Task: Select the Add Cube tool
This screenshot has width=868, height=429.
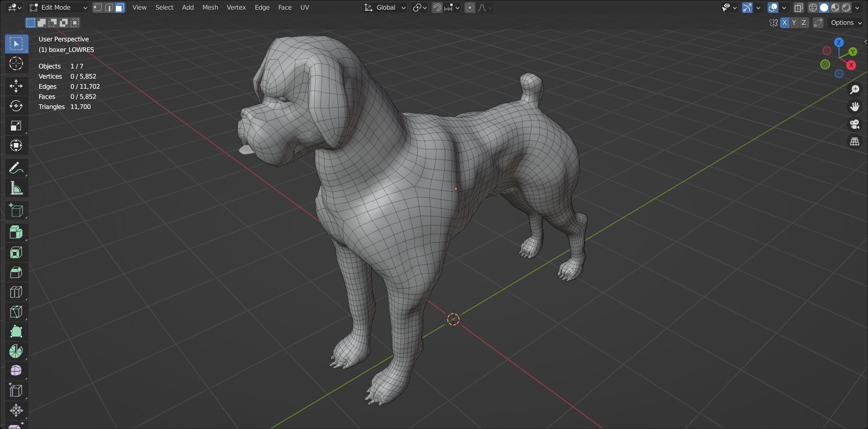Action: [x=16, y=210]
